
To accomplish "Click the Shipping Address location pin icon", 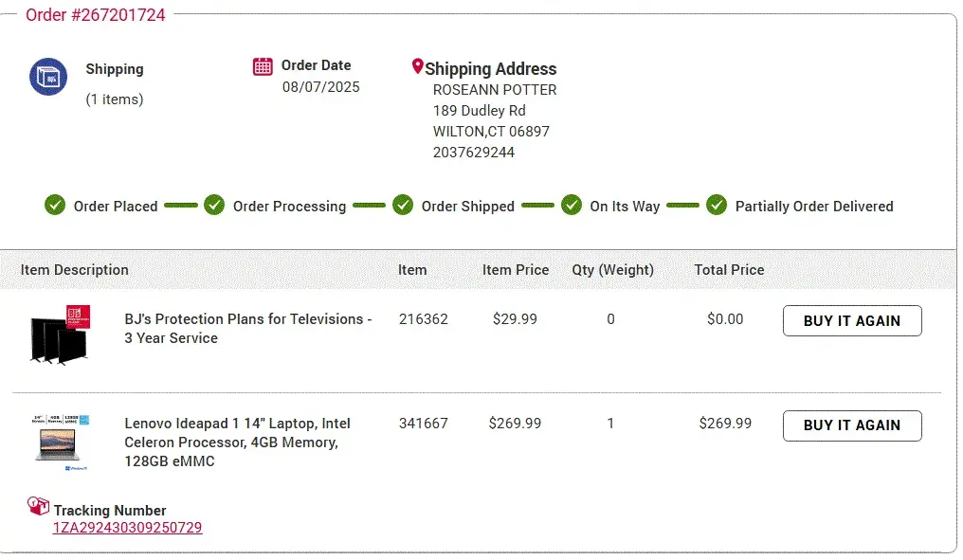I will coord(417,67).
